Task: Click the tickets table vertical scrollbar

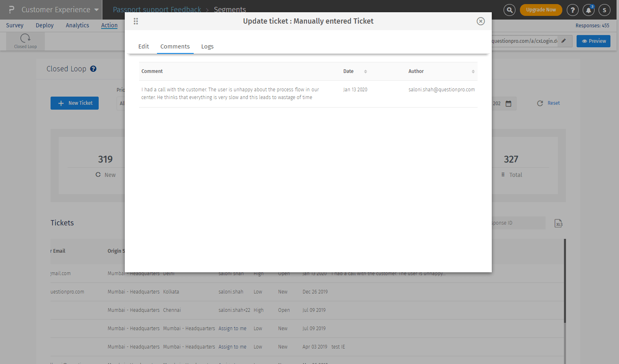Action: pos(565,281)
